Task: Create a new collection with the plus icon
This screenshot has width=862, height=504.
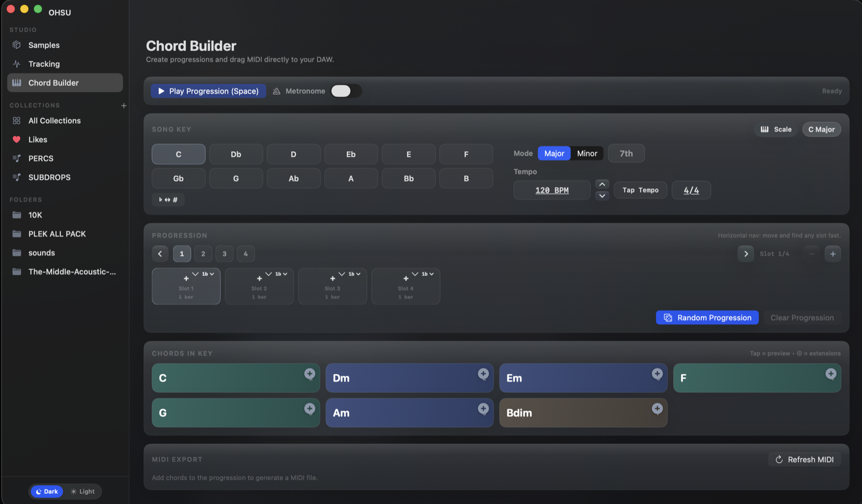Action: click(123, 106)
